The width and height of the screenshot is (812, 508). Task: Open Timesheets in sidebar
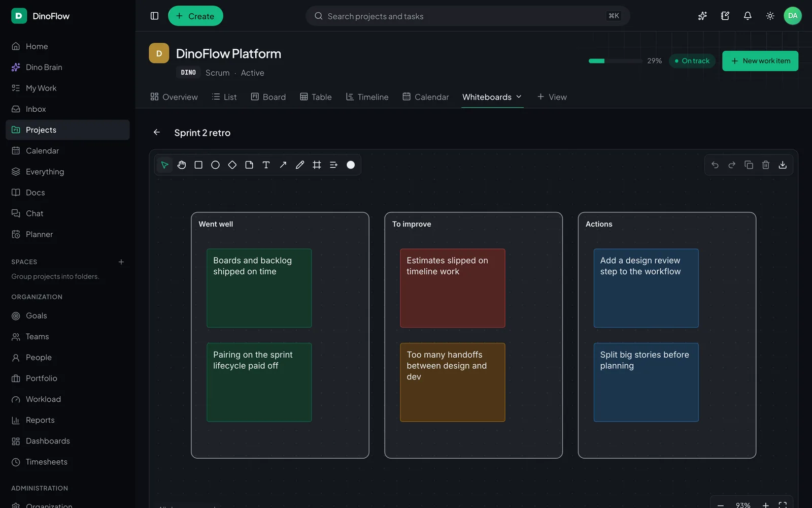point(67,462)
